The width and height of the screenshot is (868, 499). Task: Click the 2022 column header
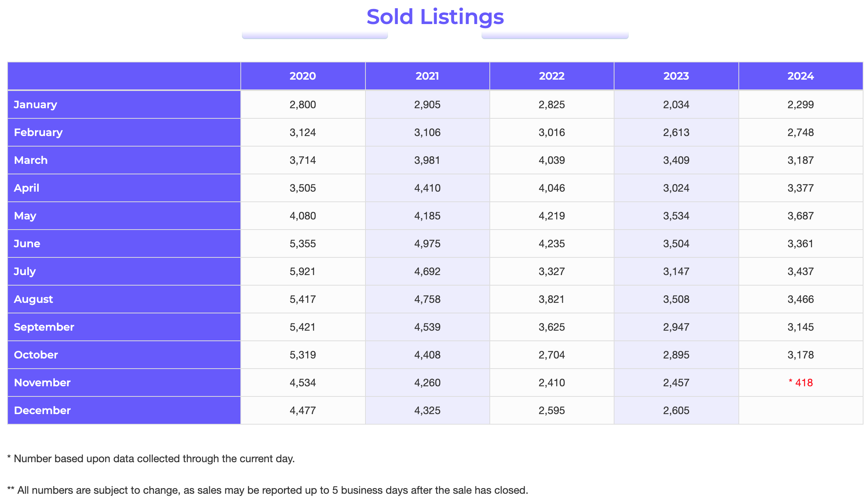(x=552, y=76)
